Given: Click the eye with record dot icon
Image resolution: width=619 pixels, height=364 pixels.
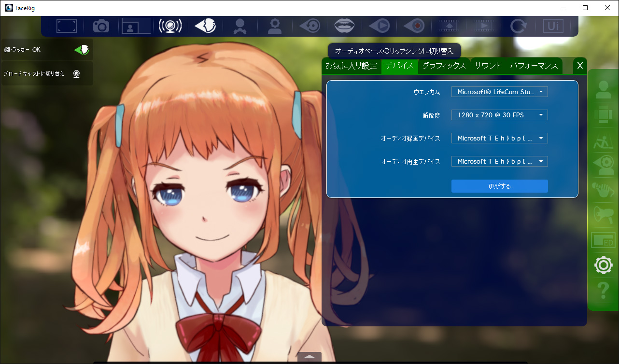Looking at the screenshot, I should tap(414, 26).
